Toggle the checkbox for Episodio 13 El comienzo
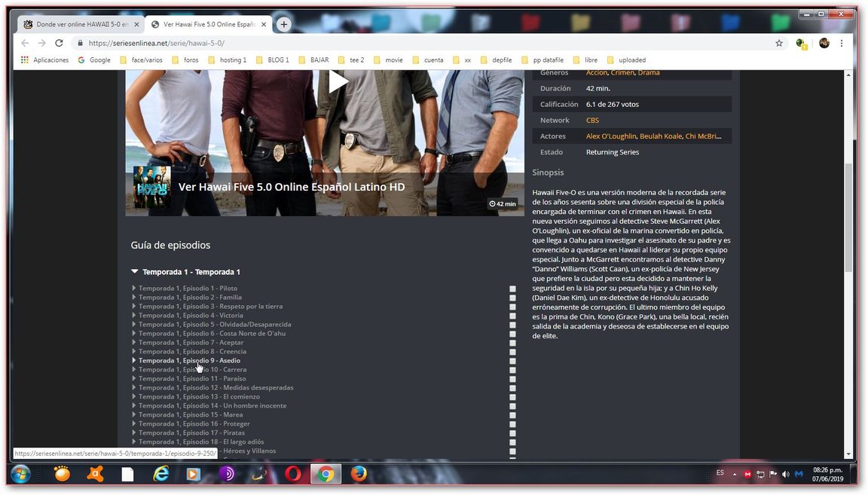Screen dimensions: 868x495 512,398
